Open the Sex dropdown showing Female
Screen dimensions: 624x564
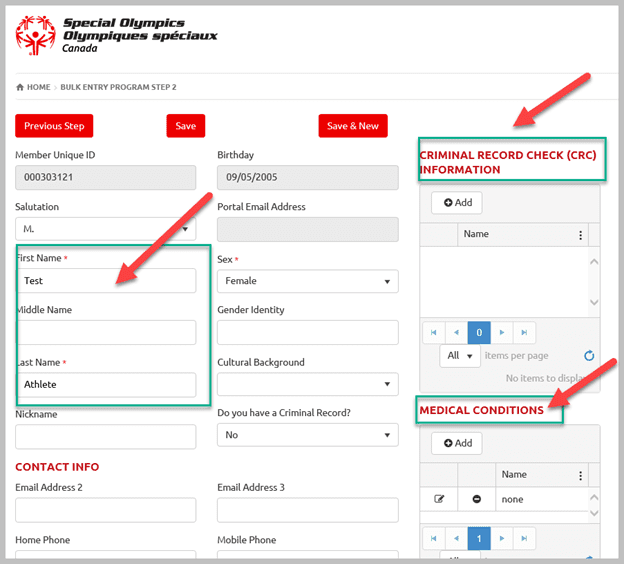308,281
